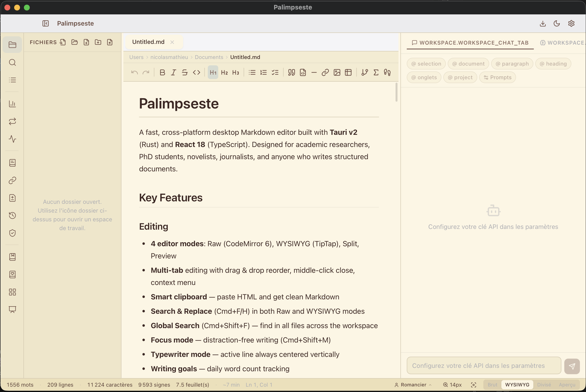Insert a hyperlink from the toolbar
The width and height of the screenshot is (586, 392).
[x=325, y=72]
